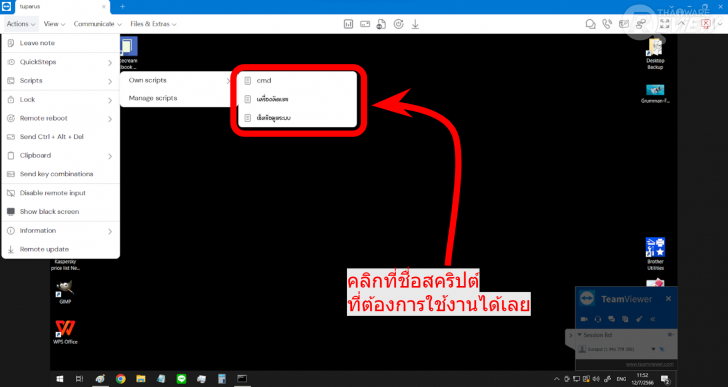728x387 pixels.
Task: Choose Send Ctrl + Alt + Del
Action: pyautogui.click(x=60, y=137)
